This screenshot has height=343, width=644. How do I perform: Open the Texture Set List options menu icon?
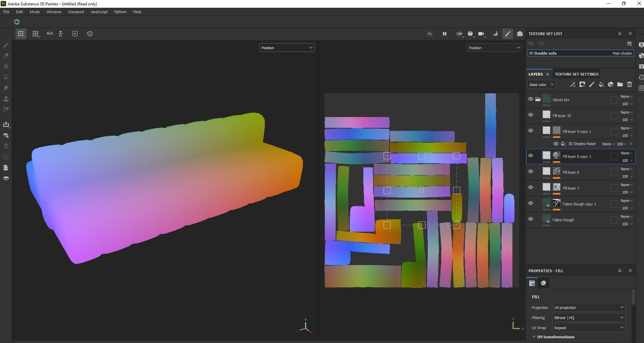(629, 44)
